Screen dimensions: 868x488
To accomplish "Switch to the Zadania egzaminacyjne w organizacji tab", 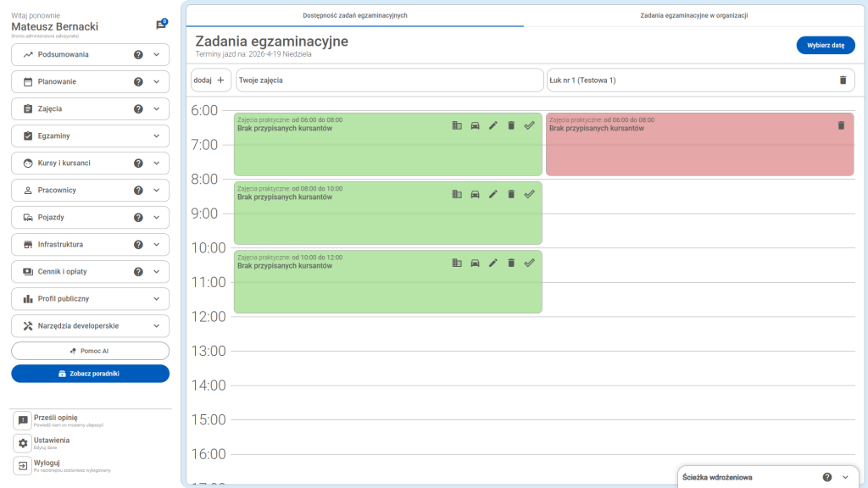I will (x=693, y=15).
